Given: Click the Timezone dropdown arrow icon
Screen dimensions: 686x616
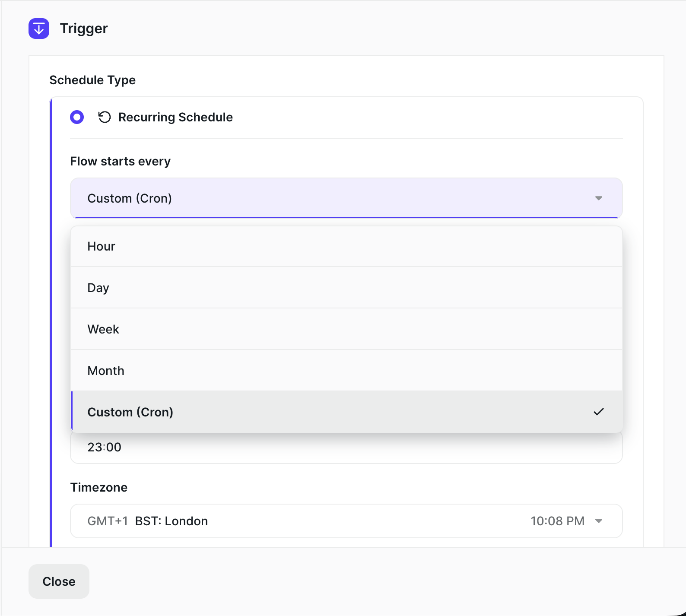Looking at the screenshot, I should tap(599, 521).
